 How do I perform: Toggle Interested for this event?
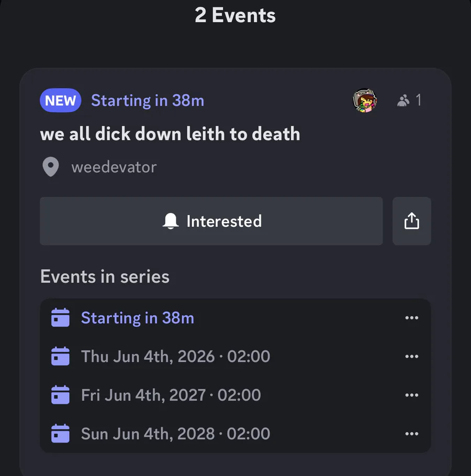[211, 221]
